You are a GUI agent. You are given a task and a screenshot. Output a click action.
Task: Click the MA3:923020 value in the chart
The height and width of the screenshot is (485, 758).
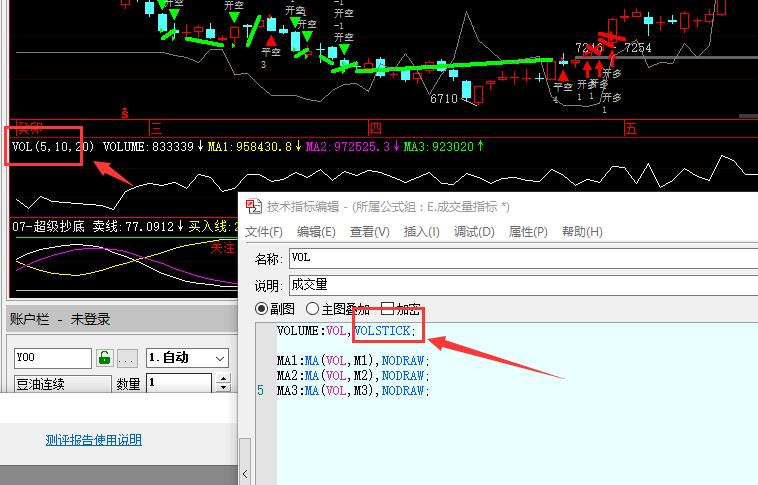(438, 147)
